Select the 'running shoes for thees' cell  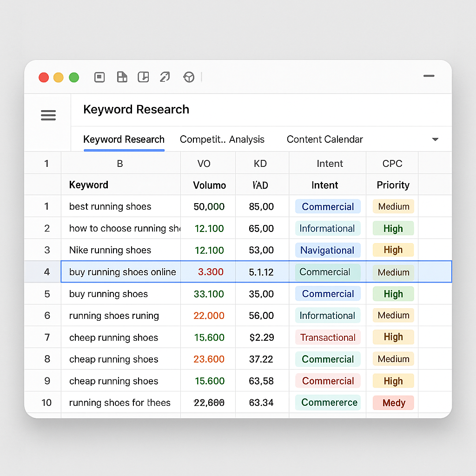(120, 403)
